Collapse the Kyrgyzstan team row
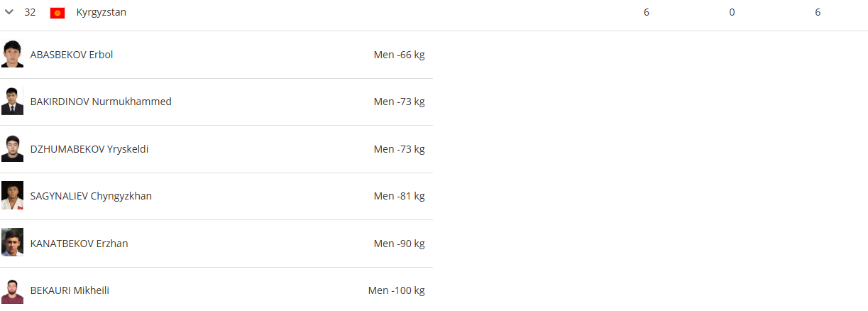 9,12
